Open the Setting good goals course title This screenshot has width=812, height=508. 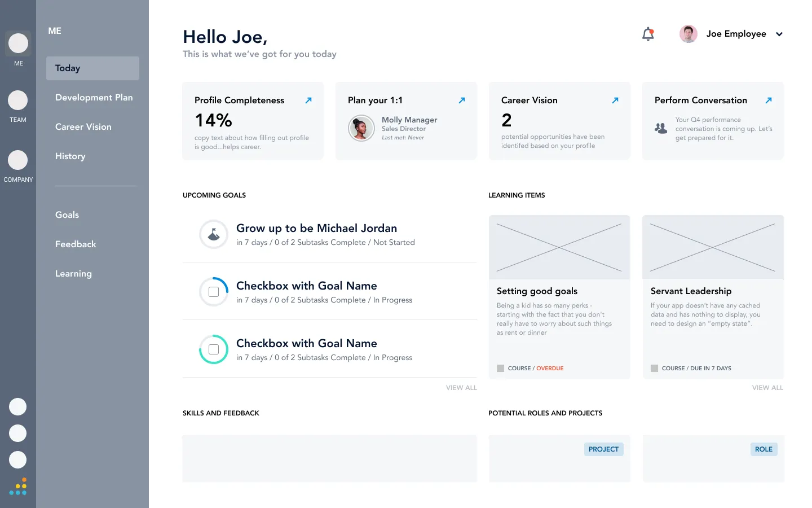[x=537, y=291]
